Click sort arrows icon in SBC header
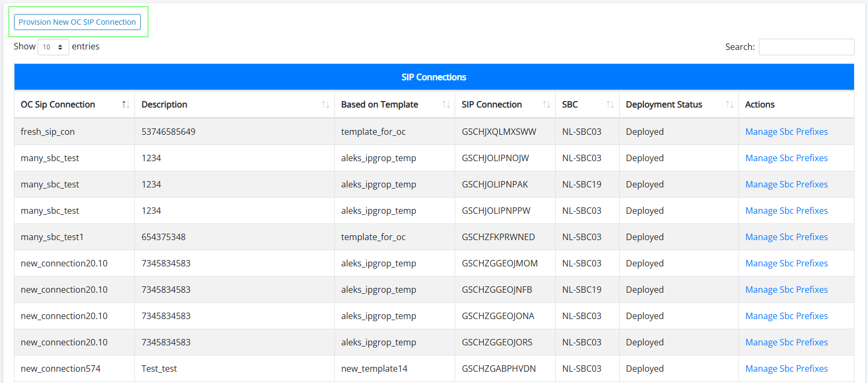 (x=610, y=105)
